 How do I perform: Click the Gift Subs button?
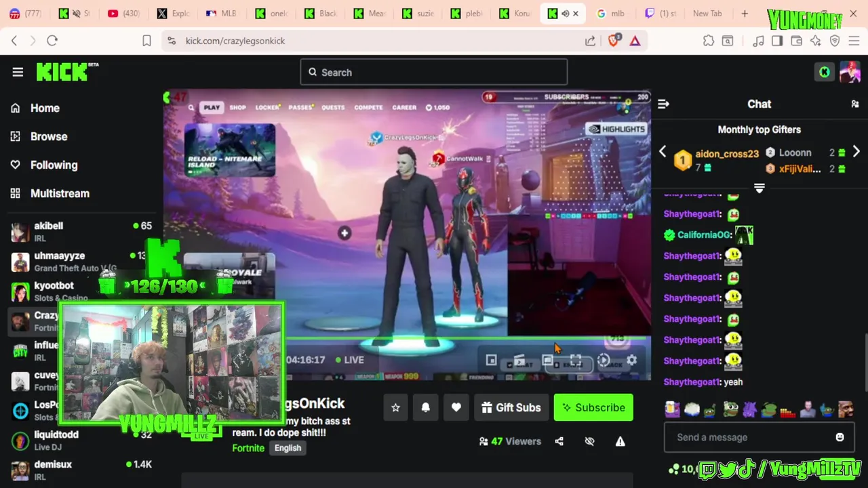511,407
